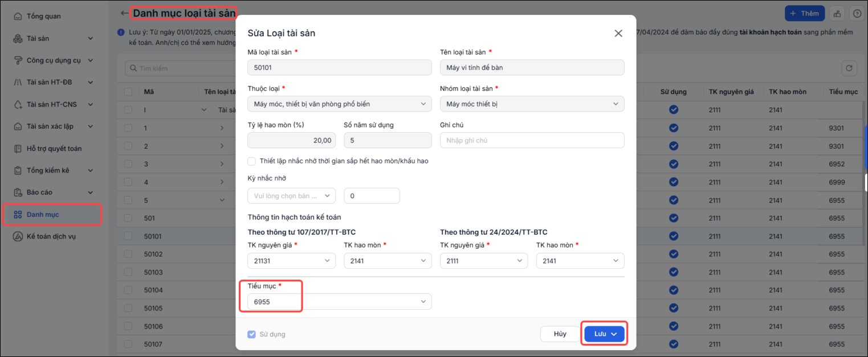Click the Kỳ nhắc nhở number field showing 0
The width and height of the screenshot is (868, 357).
coord(372,196)
